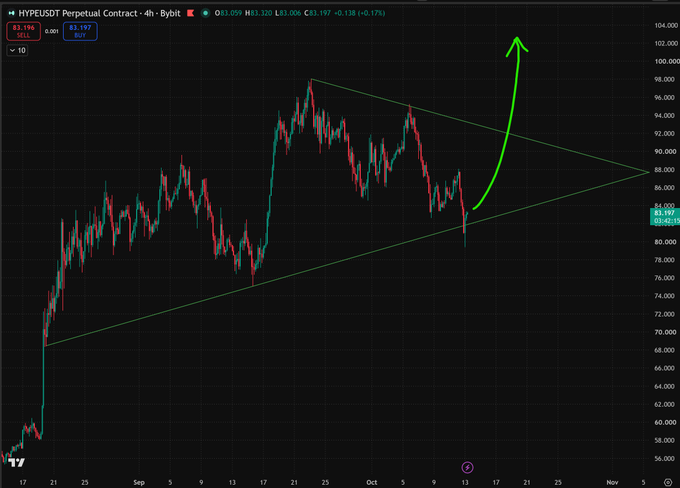Click the Sep label on time axis
This screenshot has width=680, height=488.
point(139,482)
